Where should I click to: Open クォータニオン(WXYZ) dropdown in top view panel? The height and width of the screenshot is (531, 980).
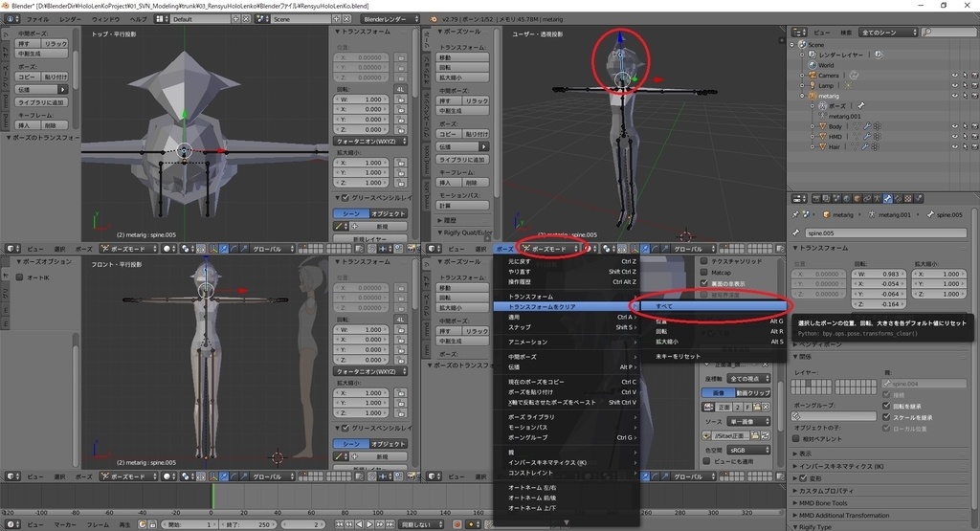[x=369, y=142]
